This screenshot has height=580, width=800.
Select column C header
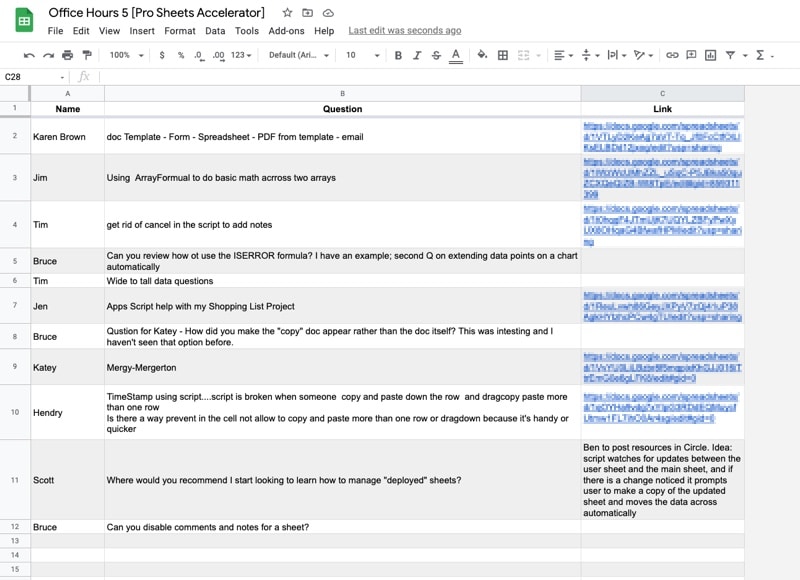tap(662, 94)
